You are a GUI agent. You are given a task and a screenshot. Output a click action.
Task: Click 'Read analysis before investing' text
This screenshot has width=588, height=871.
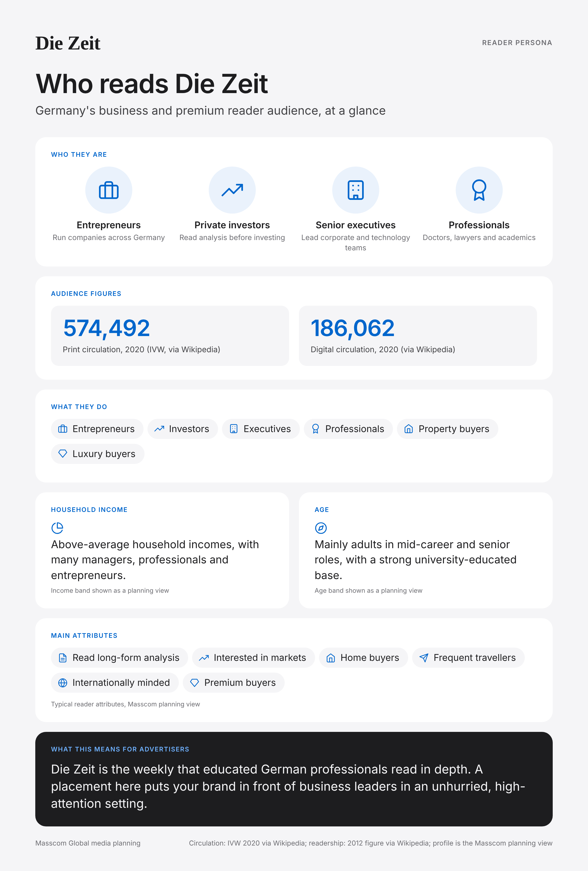[232, 238]
